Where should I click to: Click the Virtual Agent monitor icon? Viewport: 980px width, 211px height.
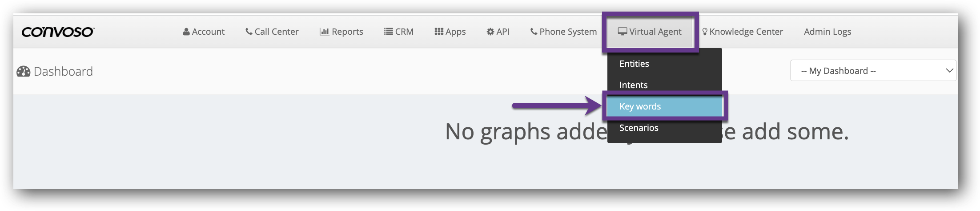pos(623,32)
